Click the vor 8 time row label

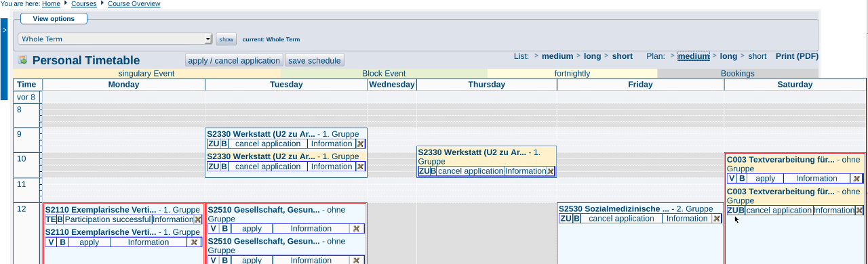point(26,97)
